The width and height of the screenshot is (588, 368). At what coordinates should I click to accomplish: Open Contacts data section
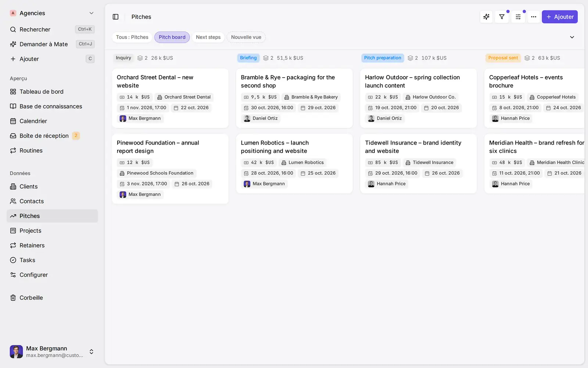52,201
